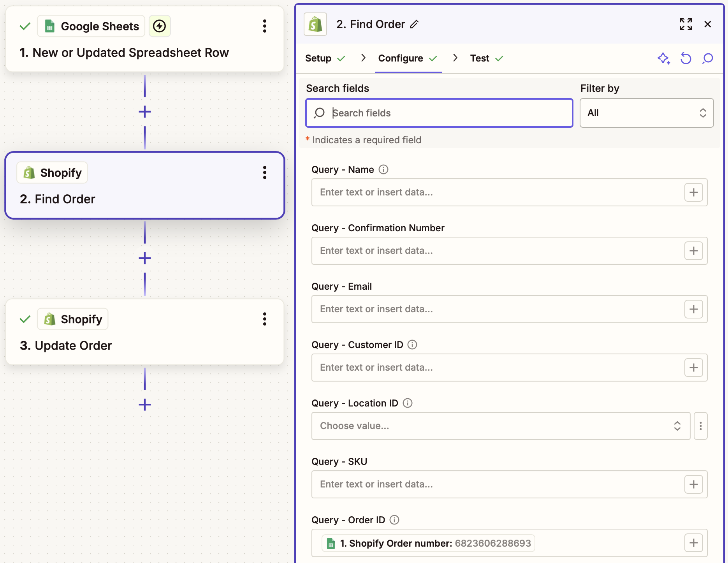Image resolution: width=728 pixels, height=563 pixels.
Task: Click the Google Sheets app badge
Action: tap(91, 26)
